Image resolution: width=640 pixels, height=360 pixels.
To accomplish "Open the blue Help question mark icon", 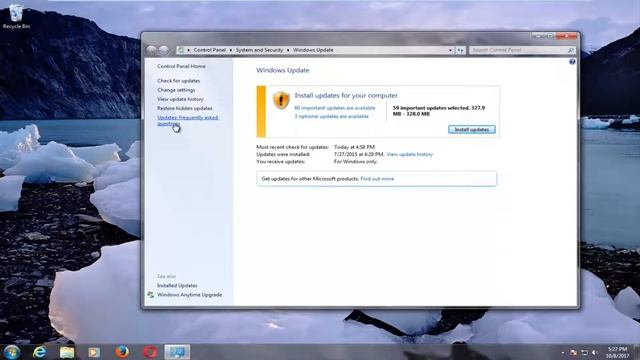I will 572,62.
